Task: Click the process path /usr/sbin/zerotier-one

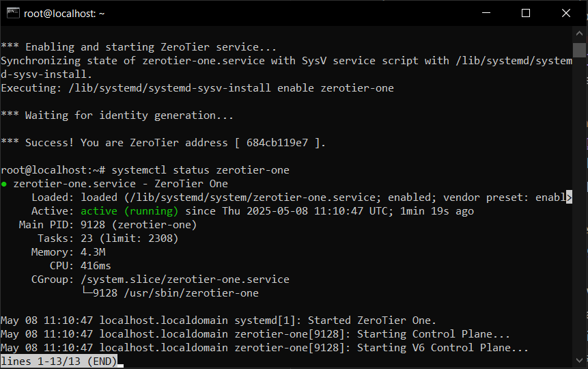Action: [x=191, y=293]
